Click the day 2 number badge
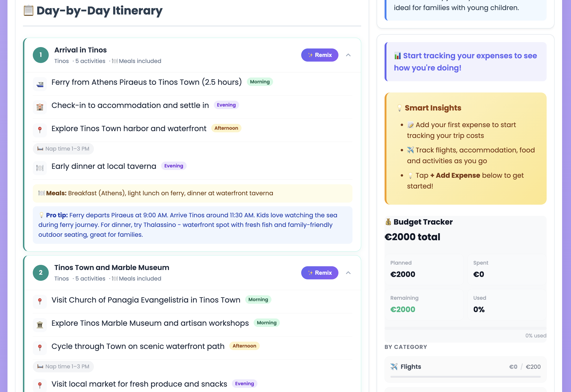The width and height of the screenshot is (571, 392). click(x=41, y=273)
